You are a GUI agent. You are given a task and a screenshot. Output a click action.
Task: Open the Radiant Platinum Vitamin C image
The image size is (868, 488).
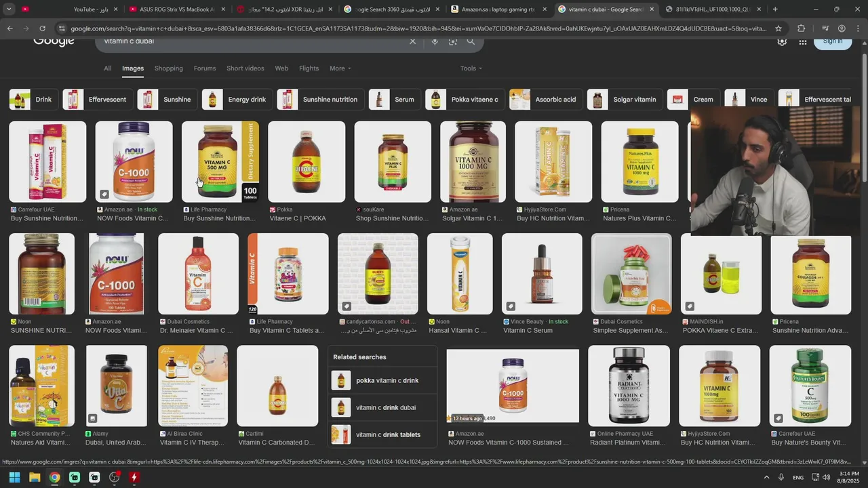629,386
